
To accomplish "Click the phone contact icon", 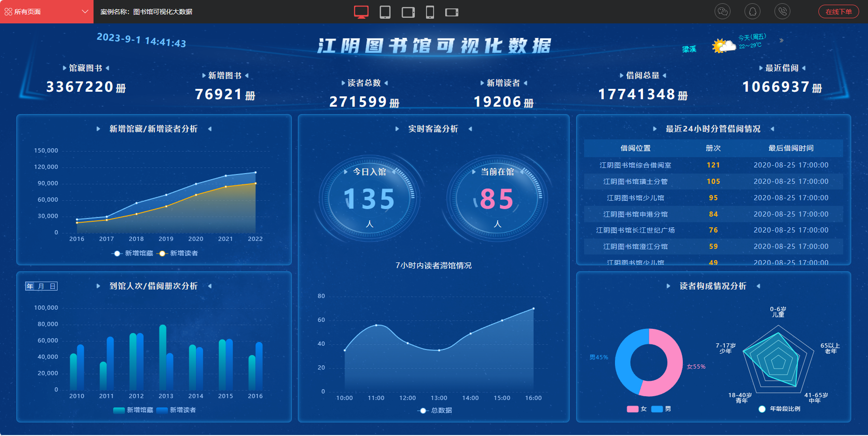I will tap(782, 11).
